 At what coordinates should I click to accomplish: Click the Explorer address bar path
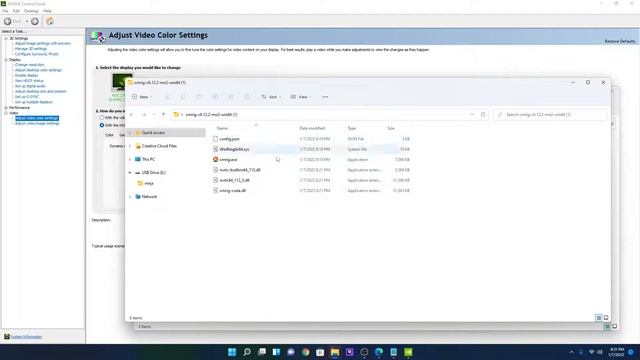(x=211, y=115)
